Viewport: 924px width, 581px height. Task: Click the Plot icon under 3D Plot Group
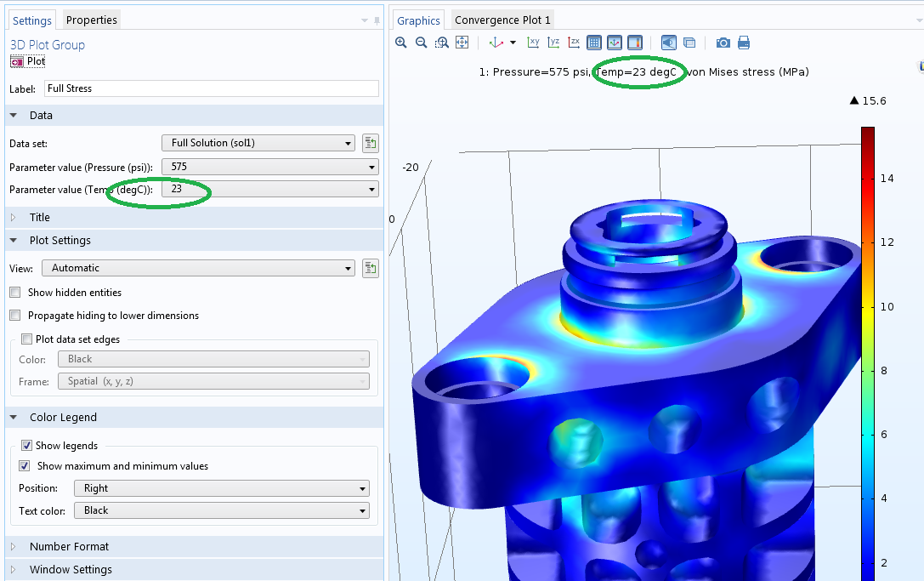18,61
